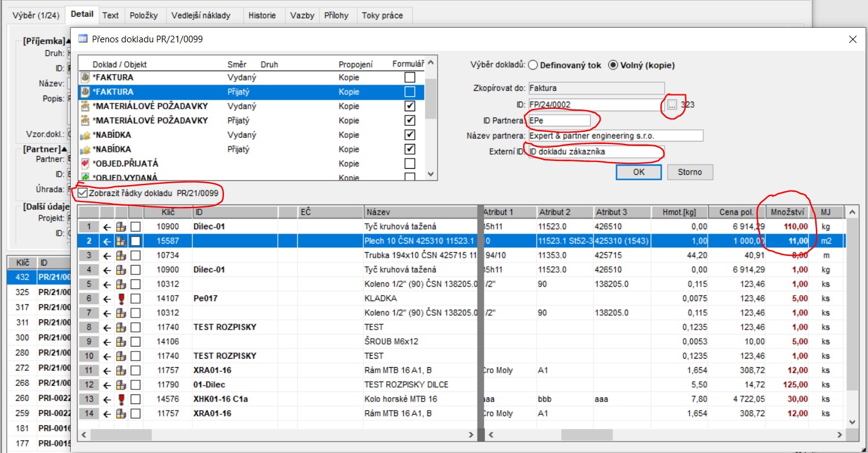868x453 pixels.
Task: Click the Název partnera field
Action: tap(616, 135)
